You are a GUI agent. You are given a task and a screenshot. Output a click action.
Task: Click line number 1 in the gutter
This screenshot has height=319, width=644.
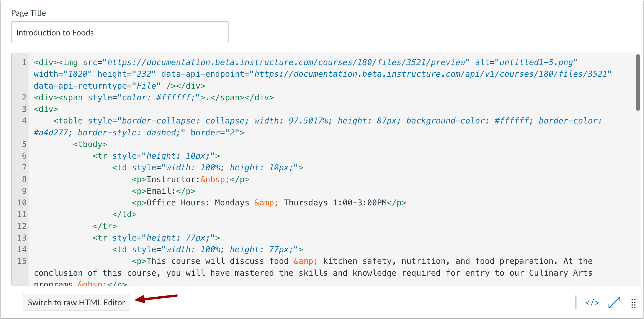tap(24, 62)
